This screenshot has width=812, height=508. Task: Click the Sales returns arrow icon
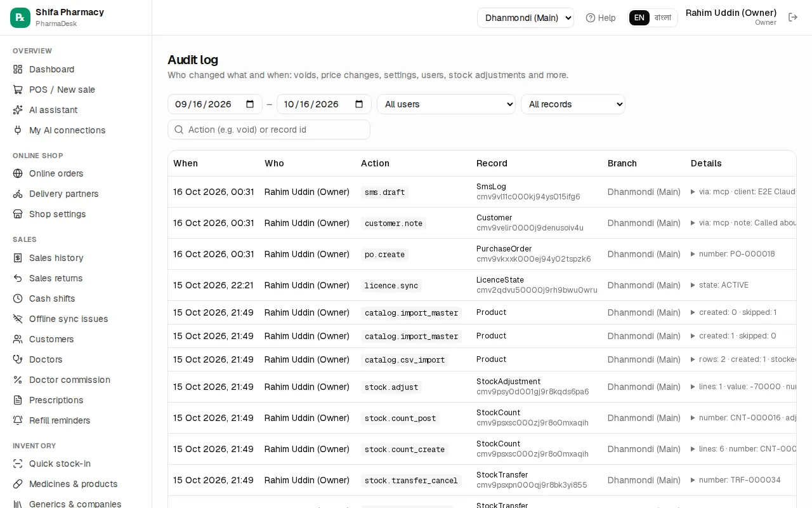18,278
